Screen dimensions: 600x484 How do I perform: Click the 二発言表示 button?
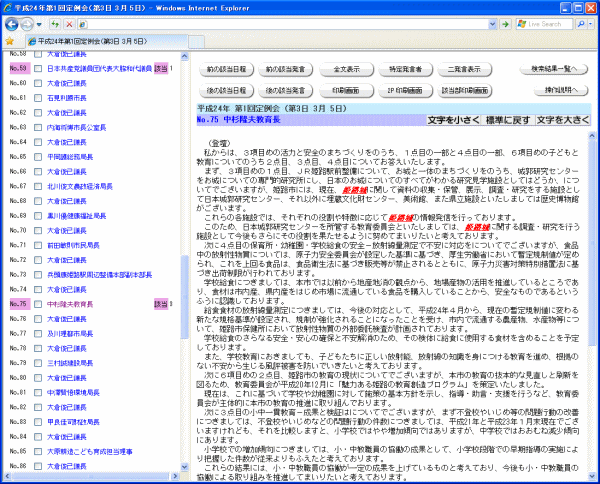pos(464,69)
